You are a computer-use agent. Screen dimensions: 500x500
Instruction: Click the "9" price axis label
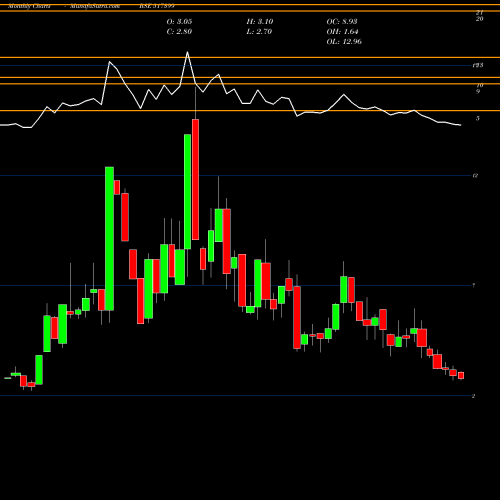478,91
